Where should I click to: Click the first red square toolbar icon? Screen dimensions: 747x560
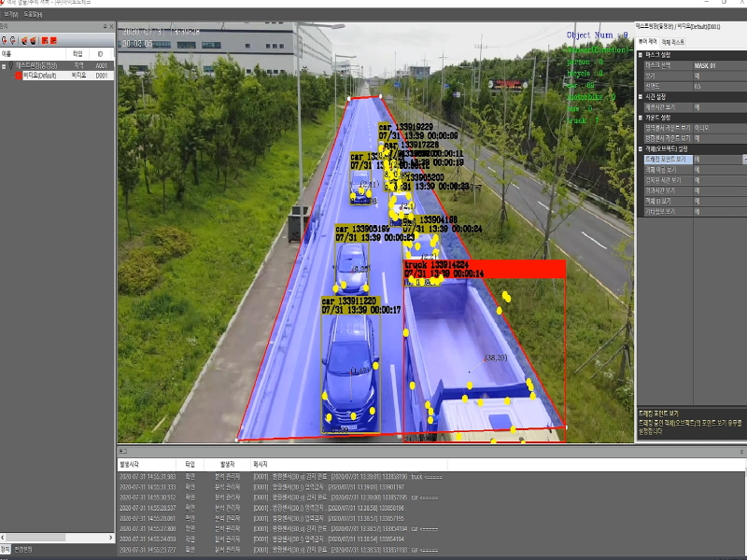(x=43, y=40)
